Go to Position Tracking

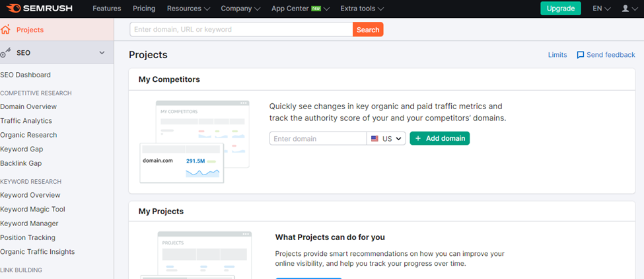coord(28,237)
